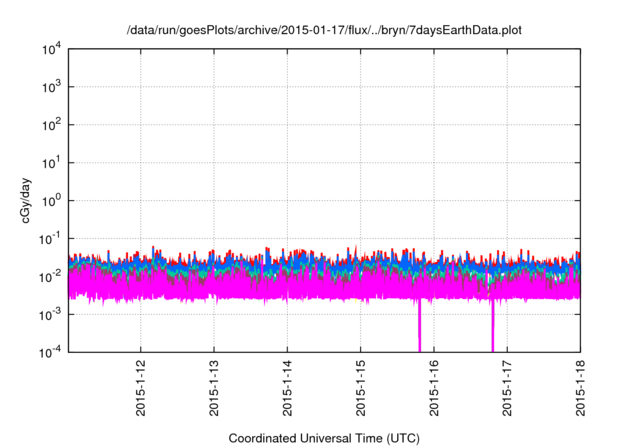640x448 pixels.
Task: Click the 10^4 y-axis tick label
Action: (54, 50)
